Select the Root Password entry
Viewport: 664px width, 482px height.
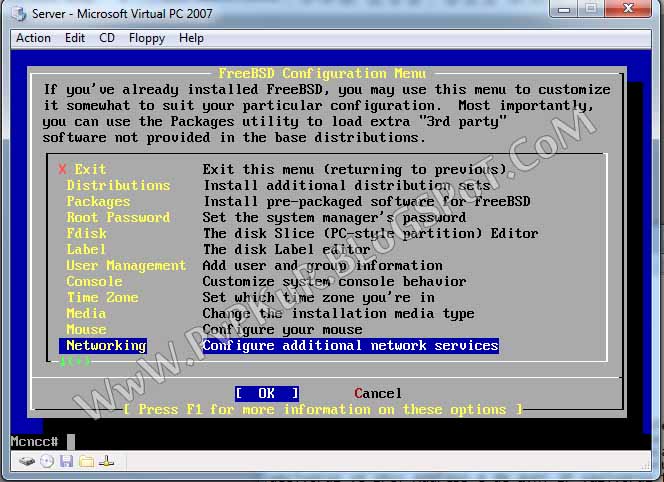(x=118, y=217)
